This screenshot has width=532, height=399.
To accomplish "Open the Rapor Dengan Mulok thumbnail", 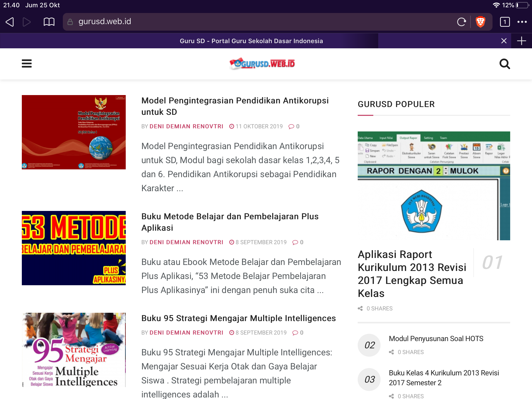I will (434, 185).
